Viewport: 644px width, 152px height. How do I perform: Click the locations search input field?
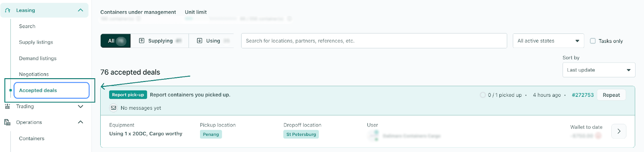(x=374, y=41)
